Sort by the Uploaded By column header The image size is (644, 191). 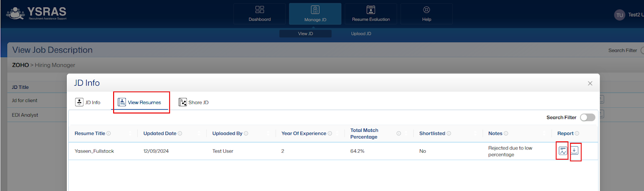(227, 133)
